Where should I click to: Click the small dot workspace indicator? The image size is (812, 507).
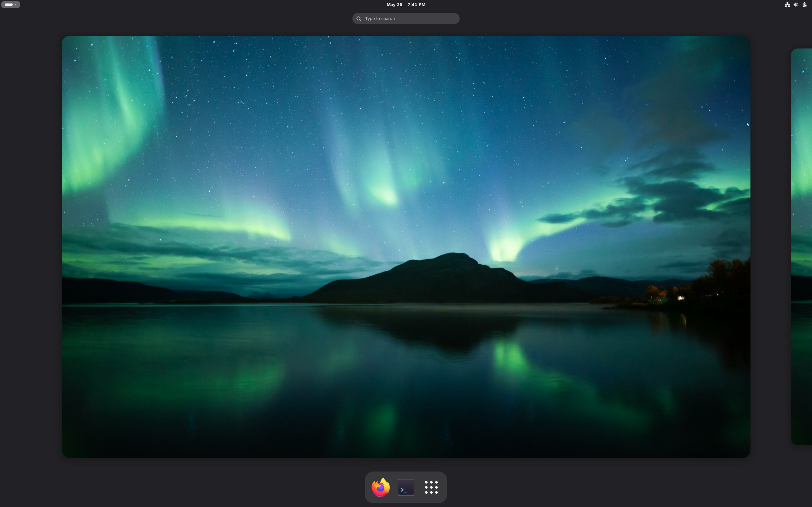(x=16, y=5)
